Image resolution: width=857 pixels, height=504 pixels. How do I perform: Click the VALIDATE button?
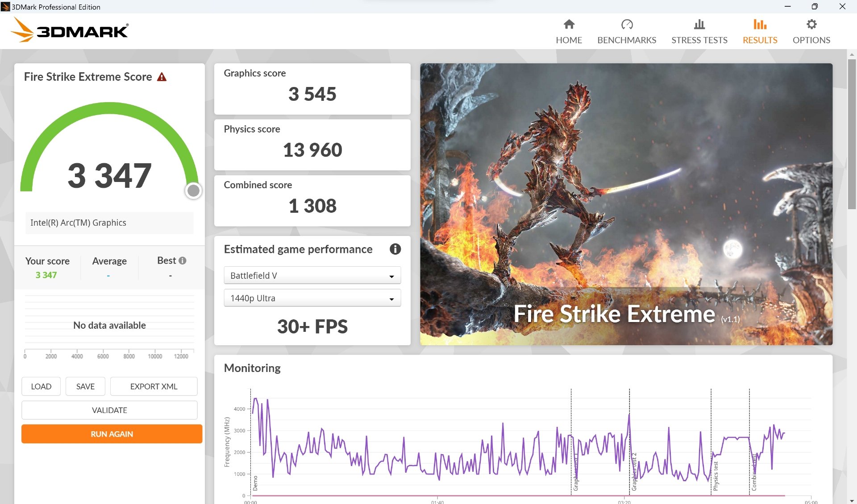pyautogui.click(x=109, y=410)
